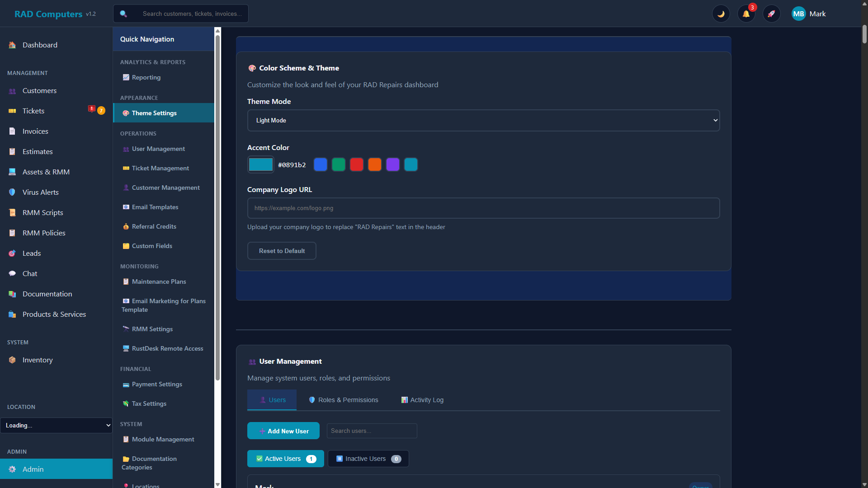The width and height of the screenshot is (868, 488).
Task: Click the magnifier icon in the search bar
Action: coord(123,14)
